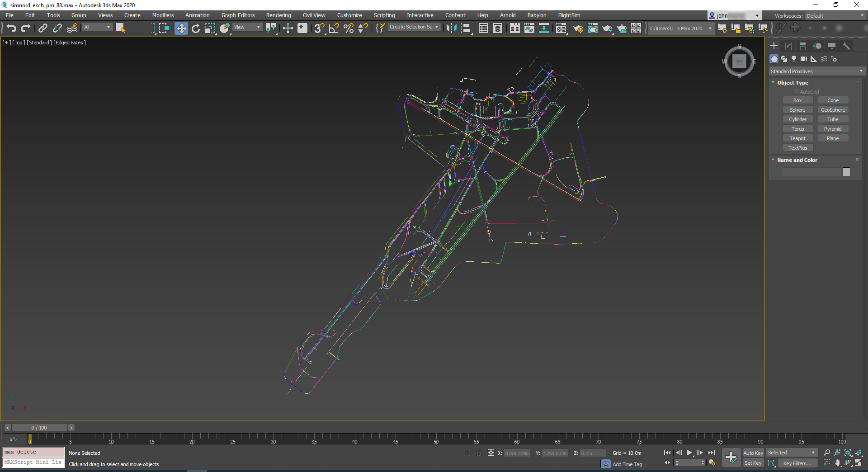This screenshot has height=472, width=868.
Task: Open Key Filters dialog
Action: click(x=797, y=463)
